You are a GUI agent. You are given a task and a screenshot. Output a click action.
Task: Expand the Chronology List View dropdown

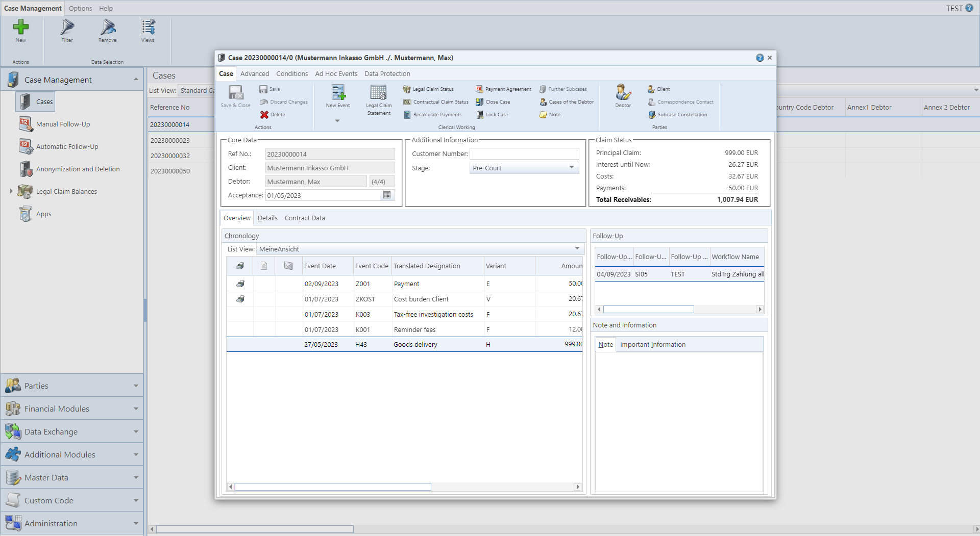click(577, 249)
